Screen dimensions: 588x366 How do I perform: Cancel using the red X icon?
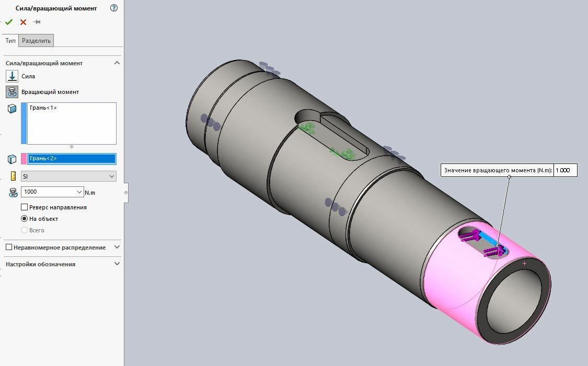[x=23, y=22]
